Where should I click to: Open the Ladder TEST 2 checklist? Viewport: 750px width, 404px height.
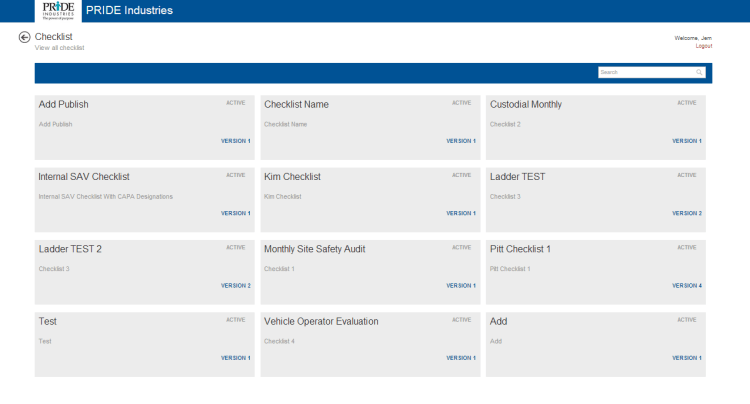click(x=70, y=249)
